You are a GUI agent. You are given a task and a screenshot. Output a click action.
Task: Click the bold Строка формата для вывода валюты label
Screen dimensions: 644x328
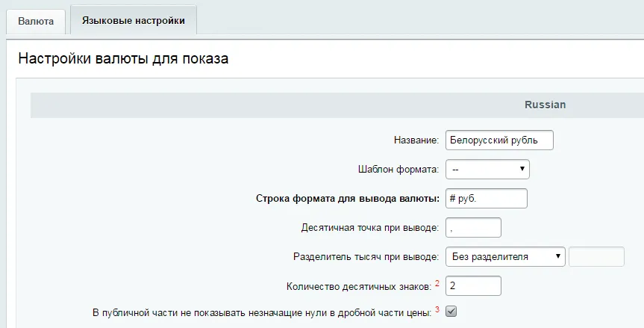coord(347,199)
